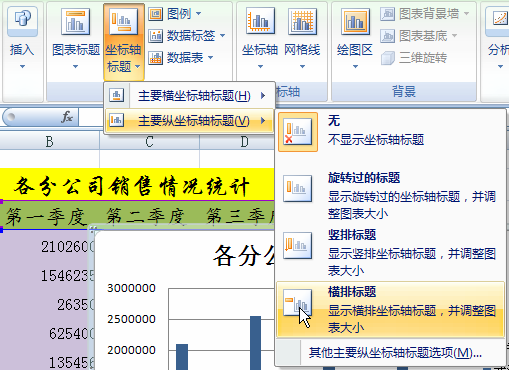This screenshot has width=509, height=370.
Task: Click the fx insert function icon
Action: point(67,117)
